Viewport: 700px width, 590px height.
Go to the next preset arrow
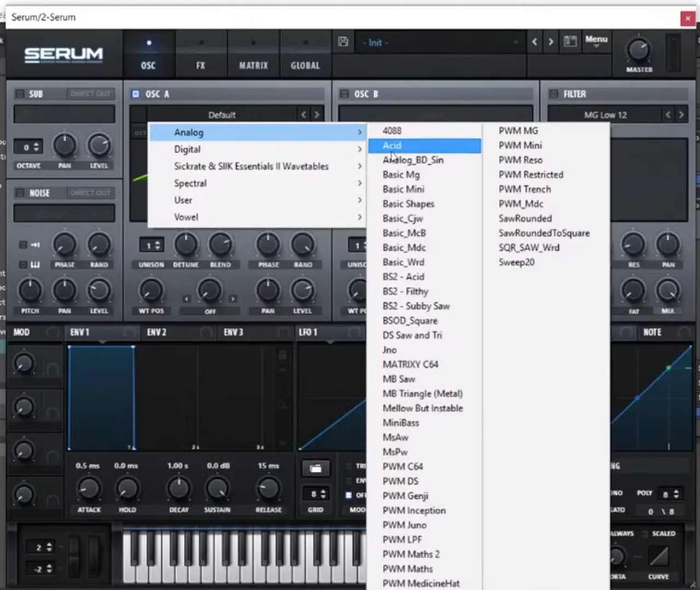[x=551, y=42]
